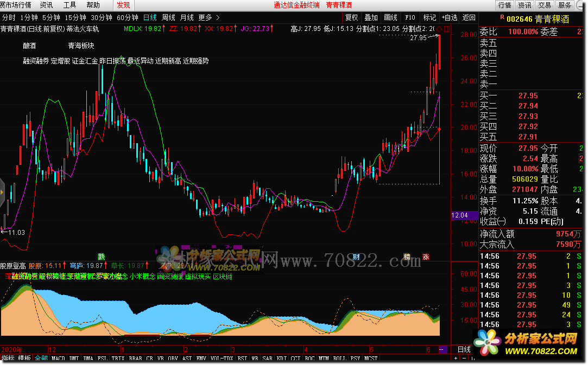Click the 行情 button at top right

pos(504,5)
